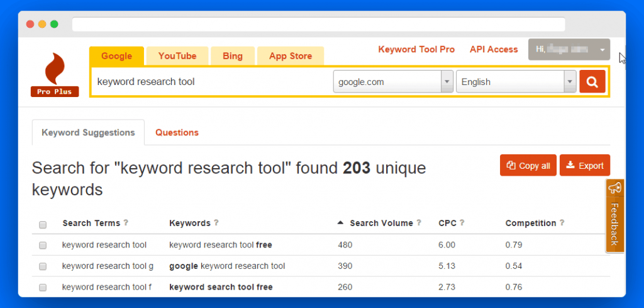The height and width of the screenshot is (308, 644).
Task: Click the help icon next to CPC
Action: click(462, 223)
